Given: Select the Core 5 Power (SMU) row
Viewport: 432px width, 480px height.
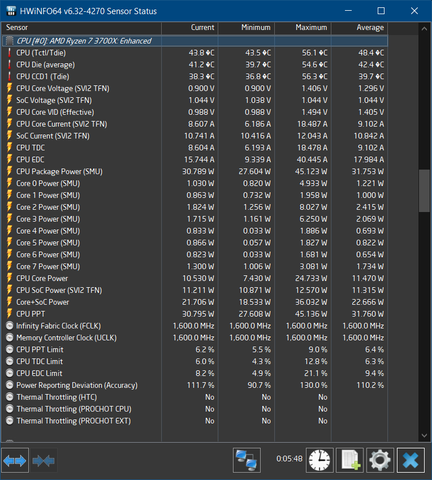Looking at the screenshot, I should pos(195,243).
